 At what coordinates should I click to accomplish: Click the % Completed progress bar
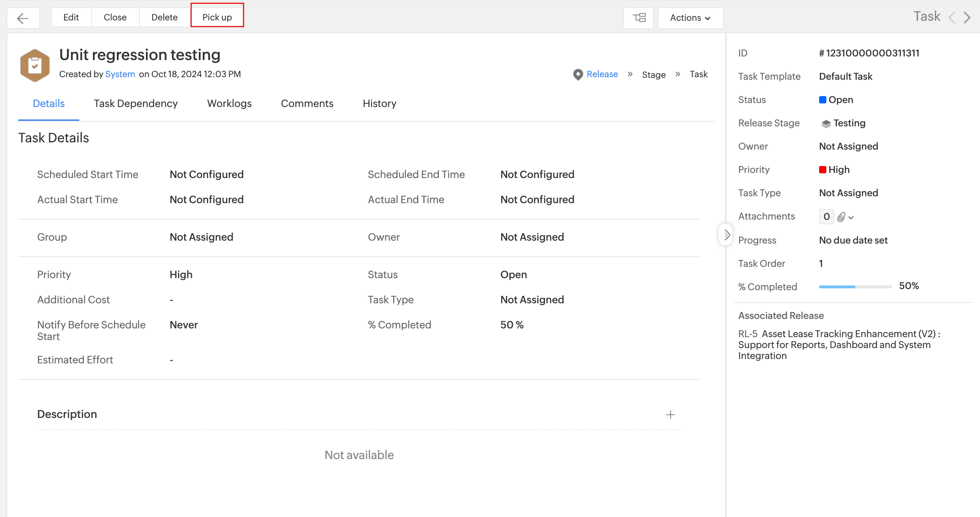click(x=855, y=287)
